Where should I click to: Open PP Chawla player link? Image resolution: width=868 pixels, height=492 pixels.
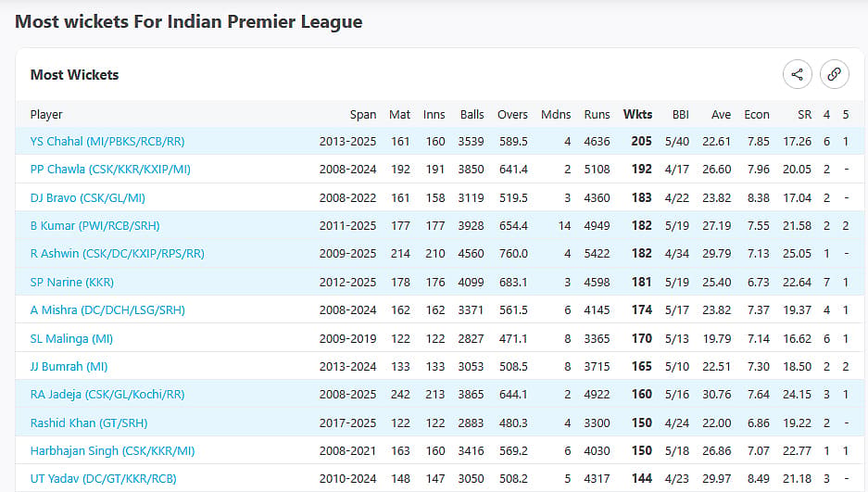[110, 170]
